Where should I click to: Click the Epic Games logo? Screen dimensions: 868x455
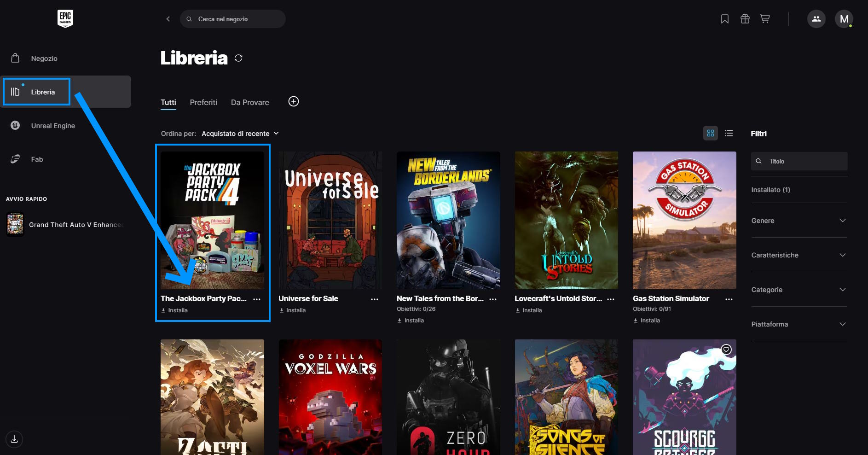pos(65,18)
